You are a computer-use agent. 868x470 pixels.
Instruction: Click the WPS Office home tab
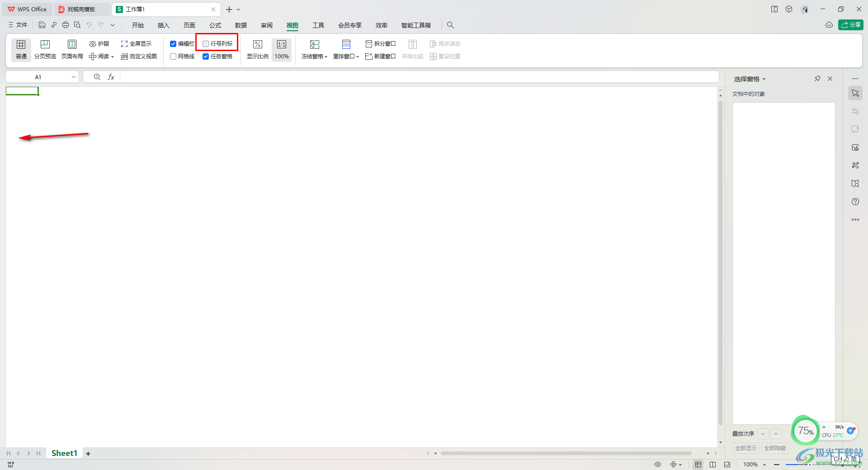point(28,9)
